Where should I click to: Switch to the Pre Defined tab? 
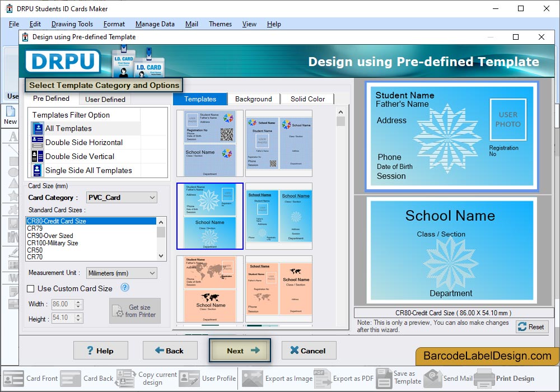51,99
